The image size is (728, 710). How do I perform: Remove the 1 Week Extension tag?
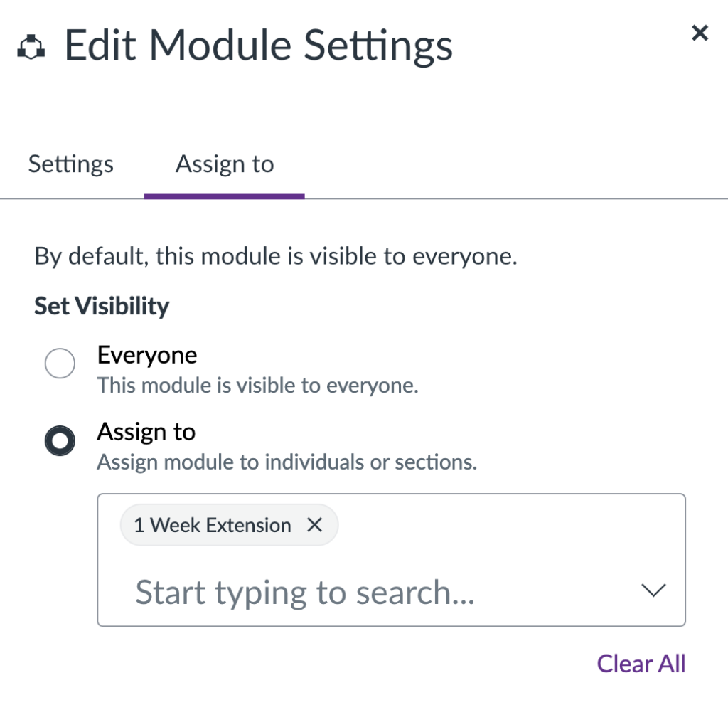point(314,525)
